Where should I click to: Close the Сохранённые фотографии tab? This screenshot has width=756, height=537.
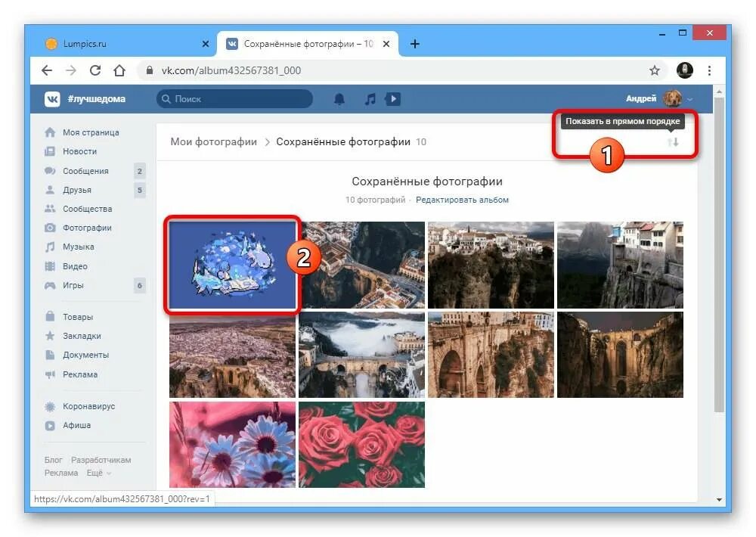(x=386, y=44)
